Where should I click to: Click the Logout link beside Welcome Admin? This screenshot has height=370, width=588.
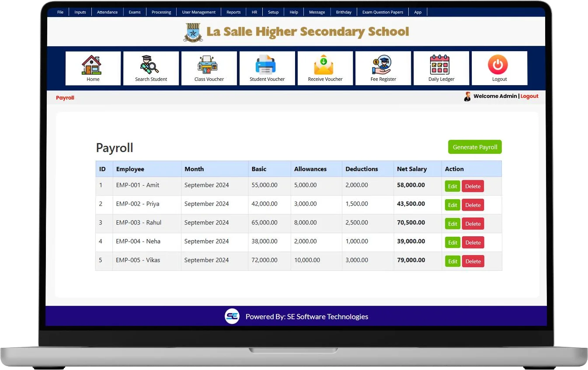[529, 96]
